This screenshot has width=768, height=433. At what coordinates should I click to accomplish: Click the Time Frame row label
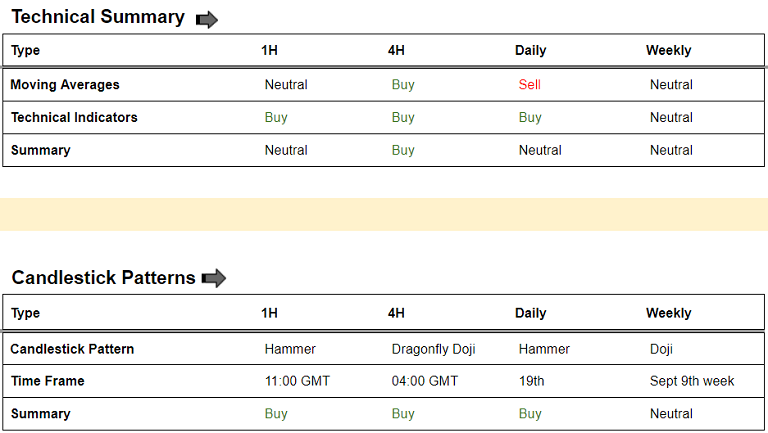(x=47, y=381)
